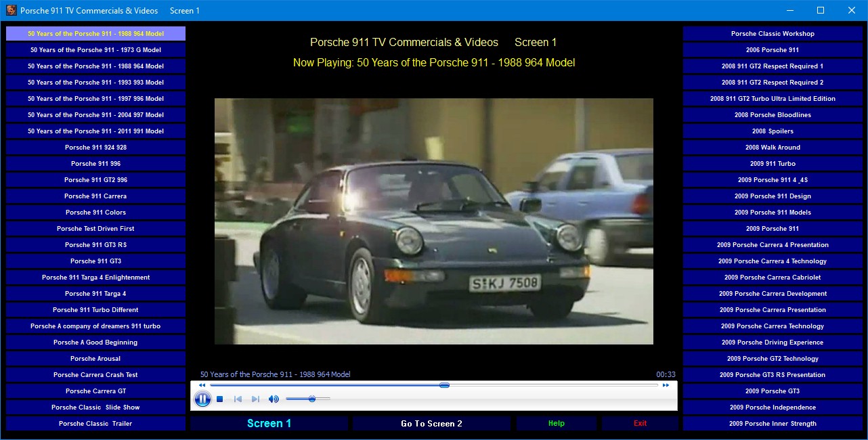This screenshot has width=868, height=440.
Task: Click the previous track button
Action: click(238, 399)
